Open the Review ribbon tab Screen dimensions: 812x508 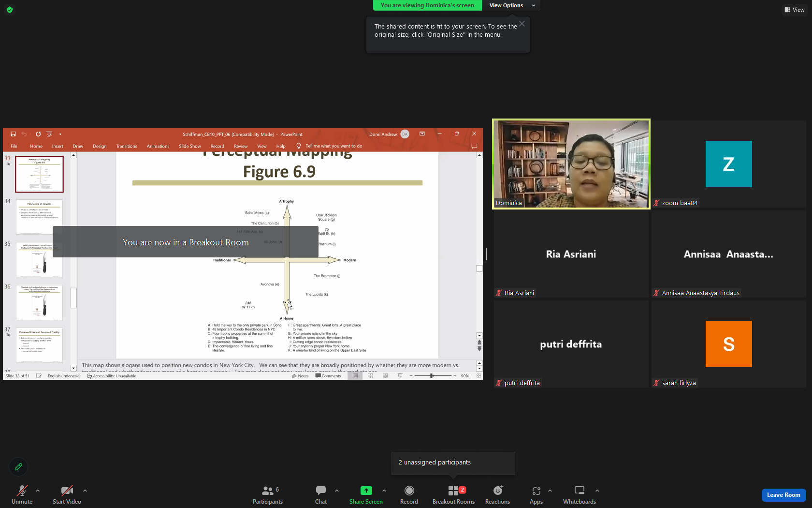coord(241,146)
